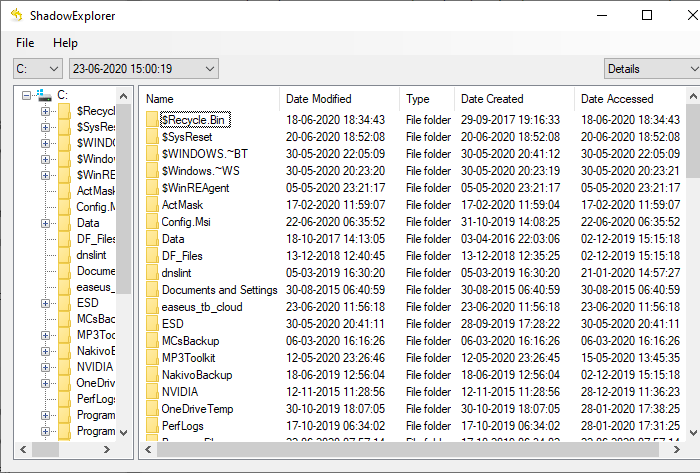Click the file list scroll up arrow
Screen dimensions: 700x473
(x=693, y=96)
